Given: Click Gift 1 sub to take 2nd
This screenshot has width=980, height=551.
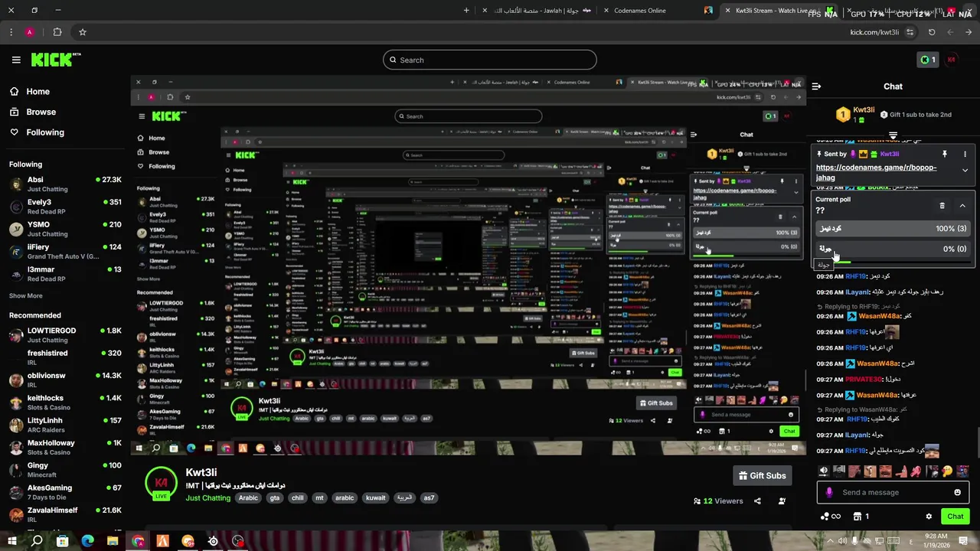Looking at the screenshot, I should tap(915, 115).
